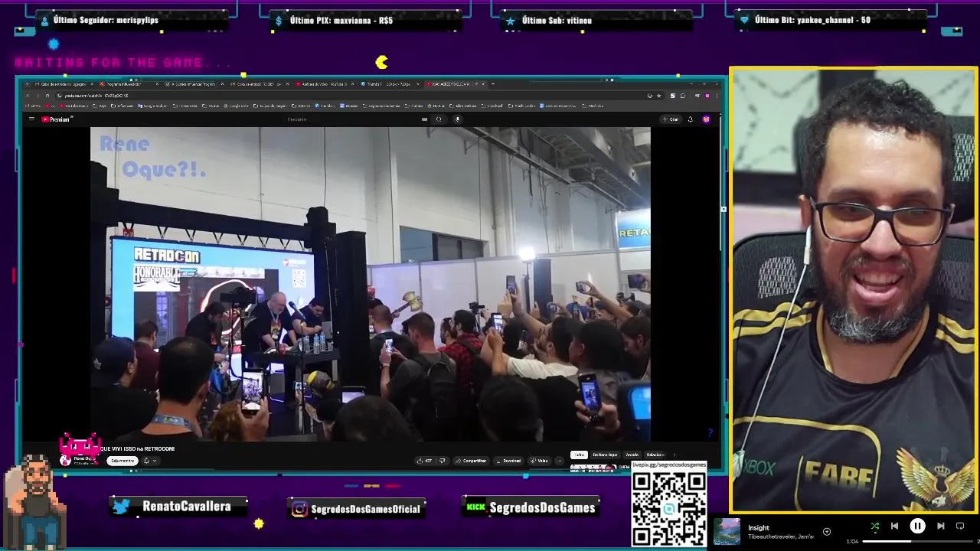
Task: Click the Insight album cover thumbnail
Action: pos(727,531)
